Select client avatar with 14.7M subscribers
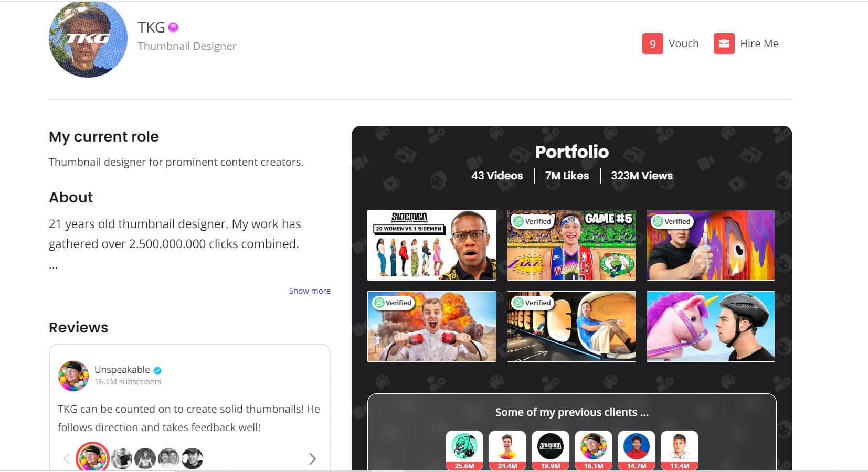Screen dimensions: 868x472 click(x=637, y=450)
